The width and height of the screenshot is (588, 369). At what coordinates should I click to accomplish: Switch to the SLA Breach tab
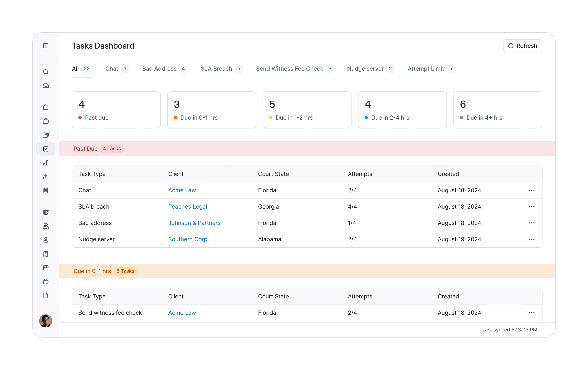point(216,69)
